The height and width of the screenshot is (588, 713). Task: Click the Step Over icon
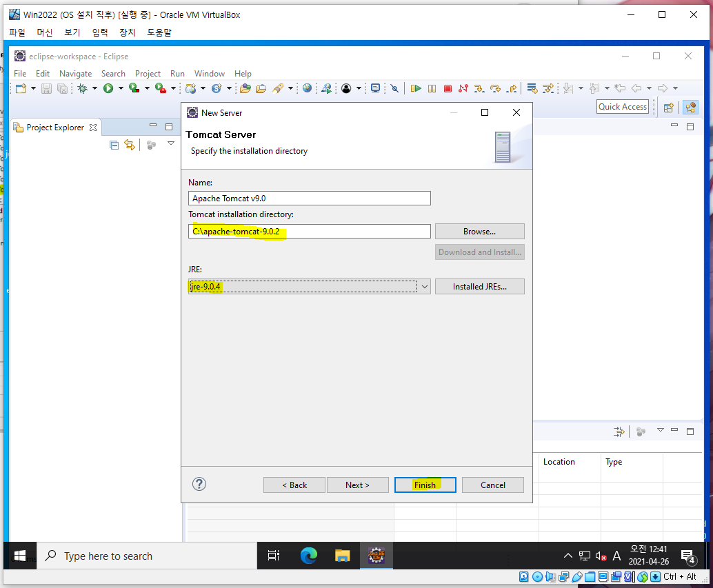click(x=495, y=88)
